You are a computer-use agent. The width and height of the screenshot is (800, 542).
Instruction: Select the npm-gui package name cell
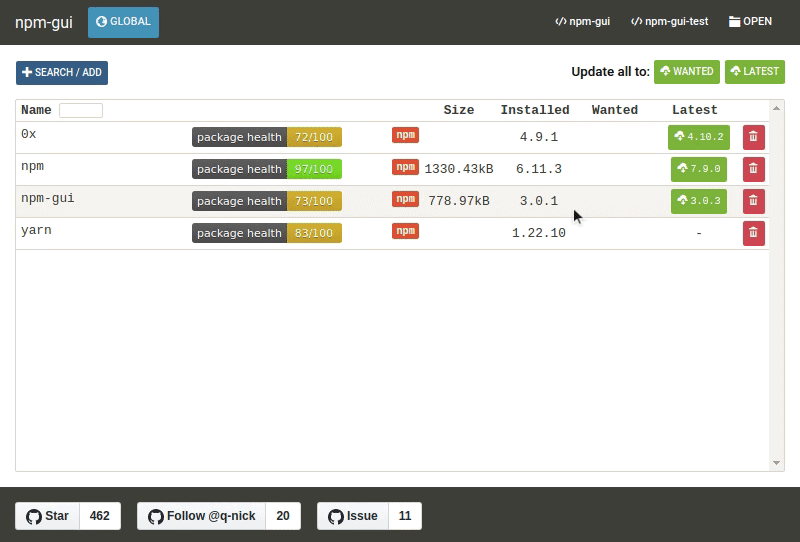pyautogui.click(x=47, y=198)
